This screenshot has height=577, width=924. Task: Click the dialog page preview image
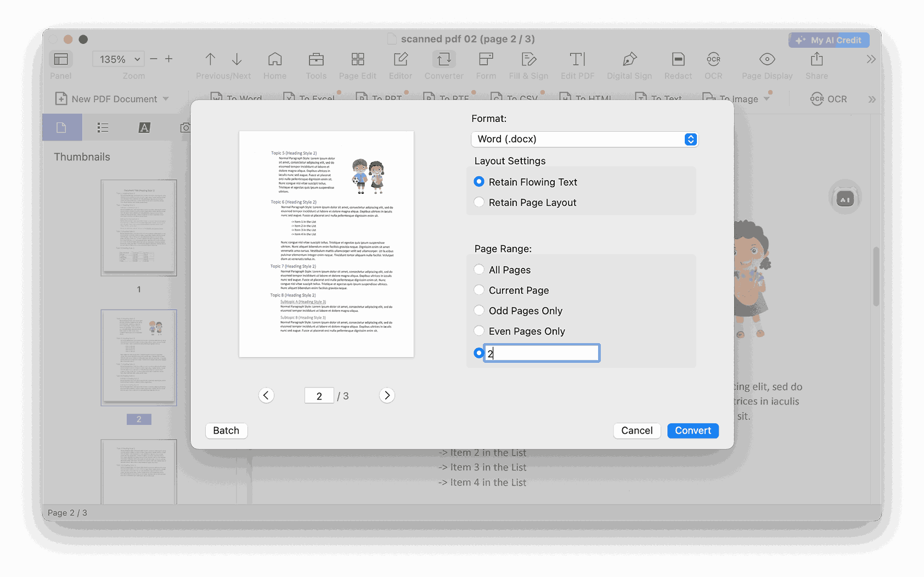coord(326,244)
